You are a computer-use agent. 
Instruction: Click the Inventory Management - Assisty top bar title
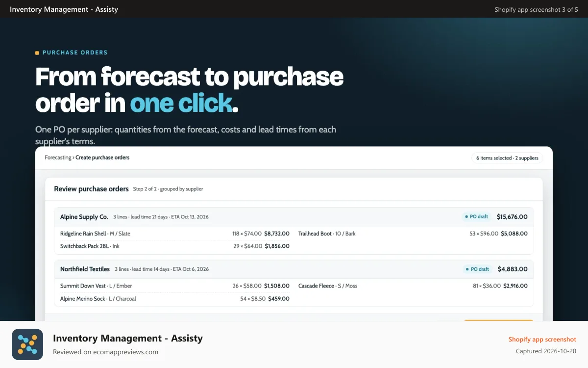[64, 9]
